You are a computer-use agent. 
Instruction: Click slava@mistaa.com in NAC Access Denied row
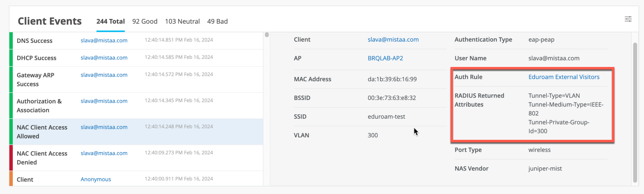(x=104, y=153)
